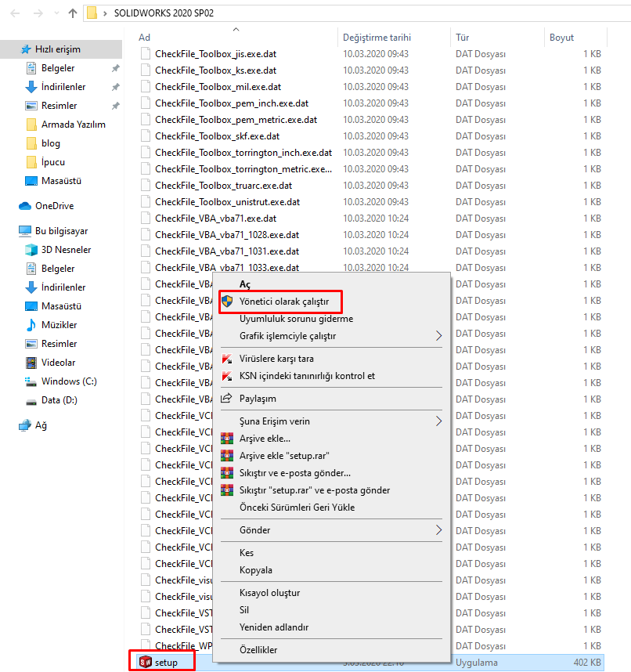Click the Windows (C:) drive icon
This screenshot has width=631, height=672.
pos(31,381)
